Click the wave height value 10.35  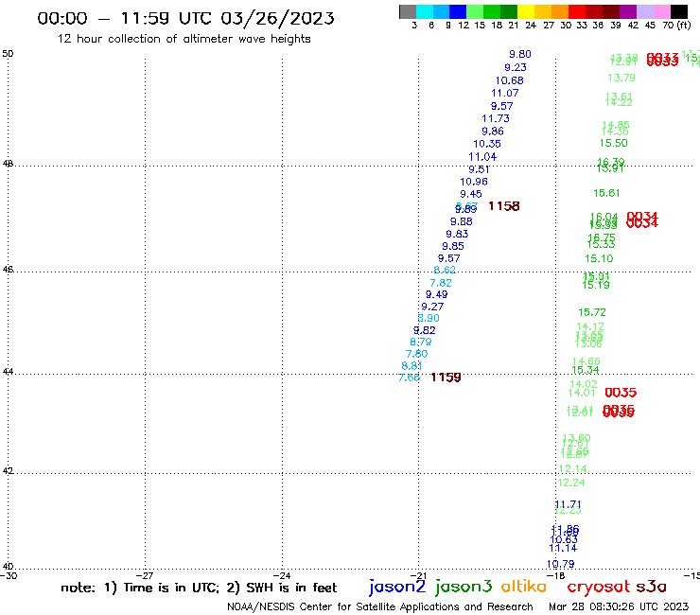point(487,144)
